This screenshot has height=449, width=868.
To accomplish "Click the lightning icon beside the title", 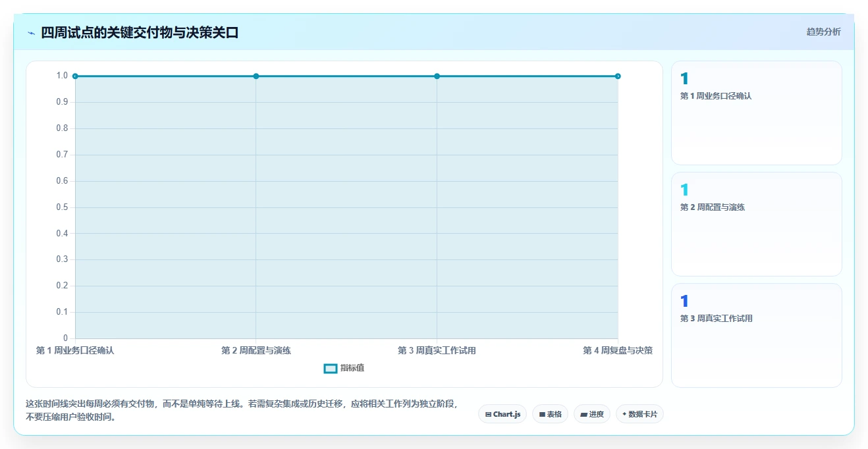I will pyautogui.click(x=31, y=33).
